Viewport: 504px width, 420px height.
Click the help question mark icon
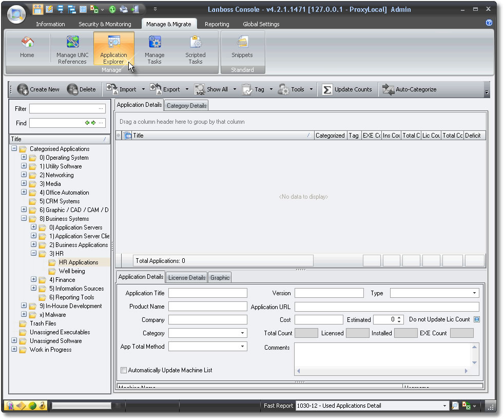pyautogui.click(x=489, y=23)
